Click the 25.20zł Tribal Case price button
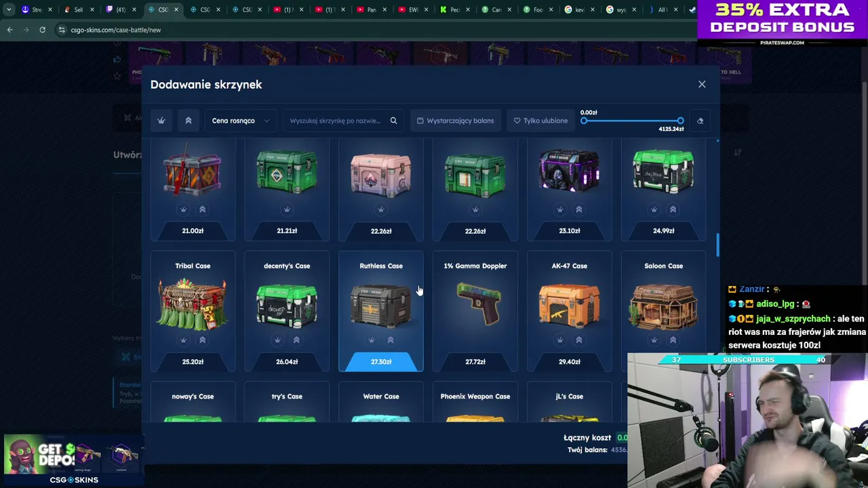This screenshot has width=868, height=488. 193,362
